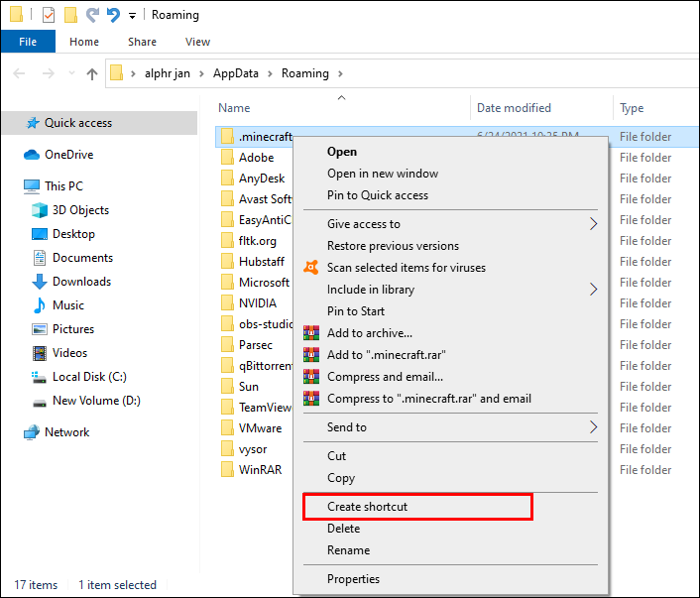
Task: Sort by the Name column header
Action: coord(234,108)
